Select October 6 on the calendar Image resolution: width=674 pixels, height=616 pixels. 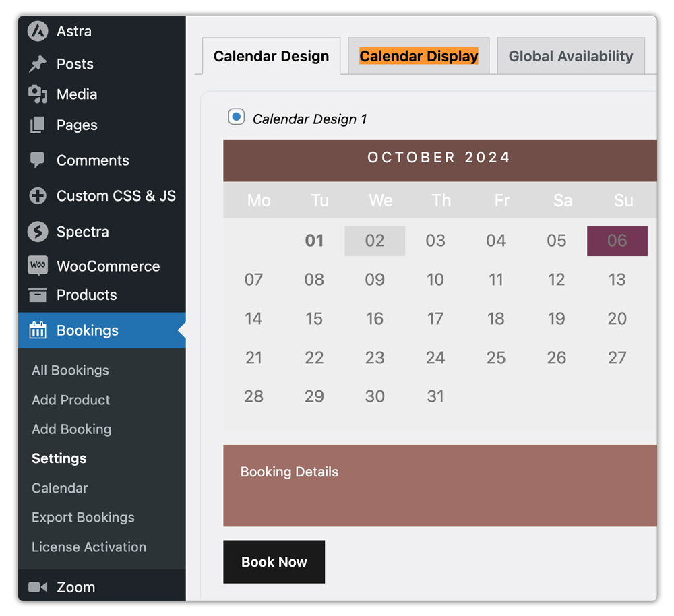pyautogui.click(x=617, y=241)
